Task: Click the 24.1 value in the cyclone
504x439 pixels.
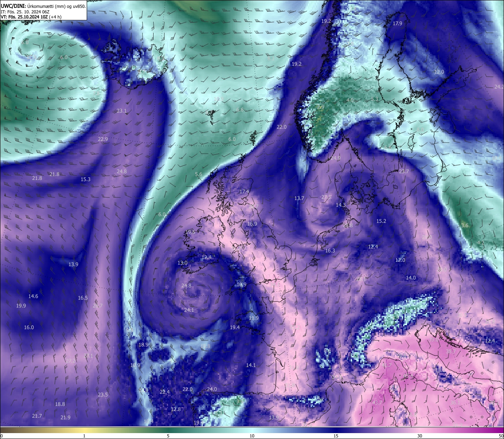Action: click(189, 310)
